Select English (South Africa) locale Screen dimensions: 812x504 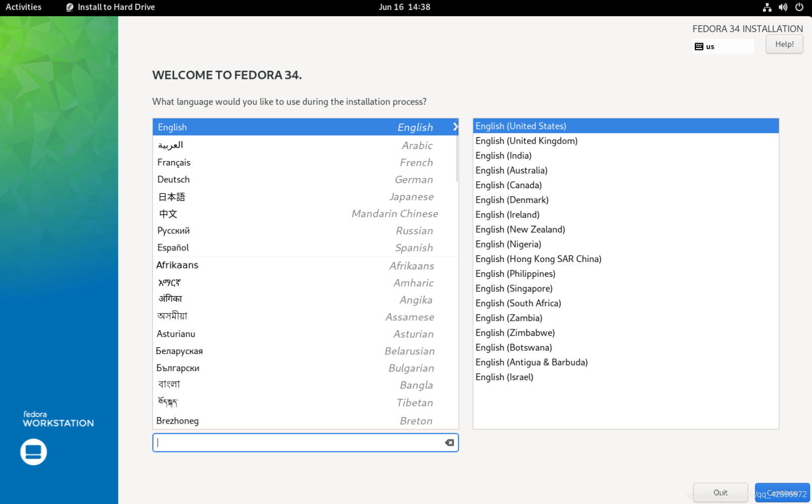[626, 303]
